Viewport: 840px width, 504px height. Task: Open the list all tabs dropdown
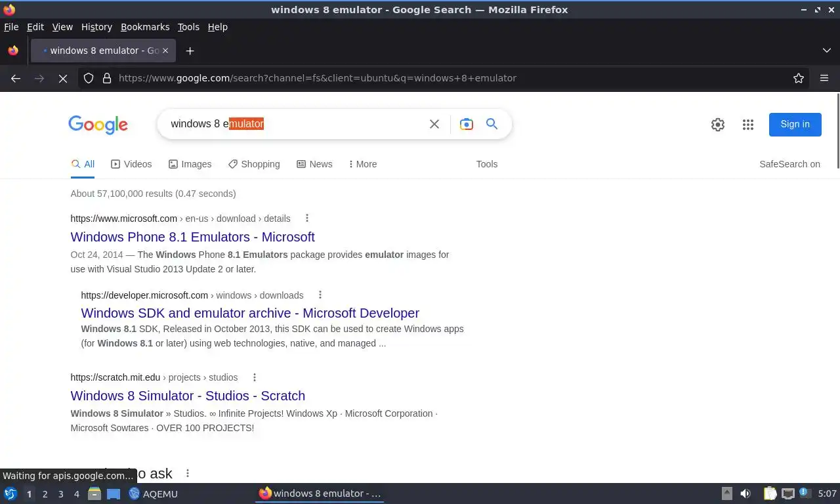827,51
